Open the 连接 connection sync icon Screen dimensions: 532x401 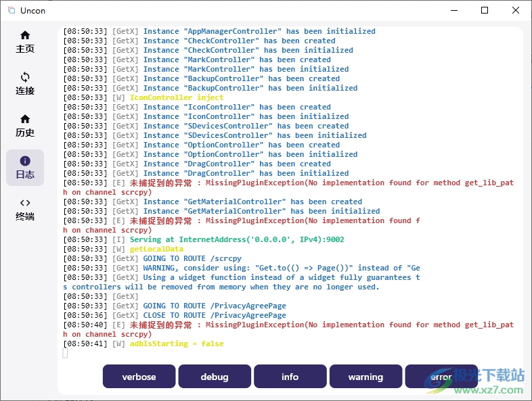tap(25, 77)
